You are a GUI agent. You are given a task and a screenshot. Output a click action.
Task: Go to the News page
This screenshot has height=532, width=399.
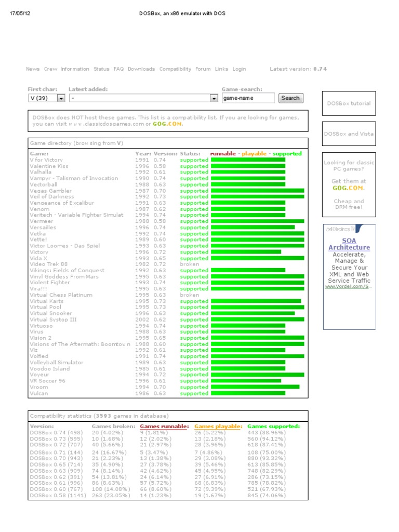(x=33, y=69)
